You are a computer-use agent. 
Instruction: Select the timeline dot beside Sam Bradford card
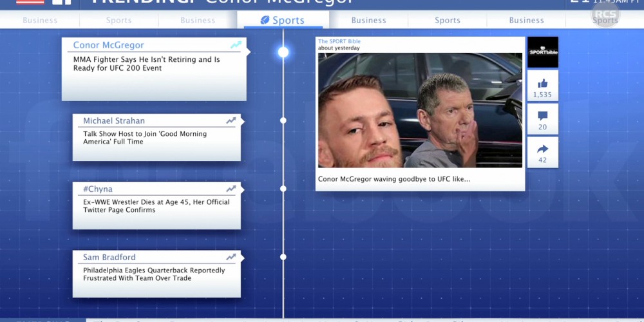pos(283,257)
